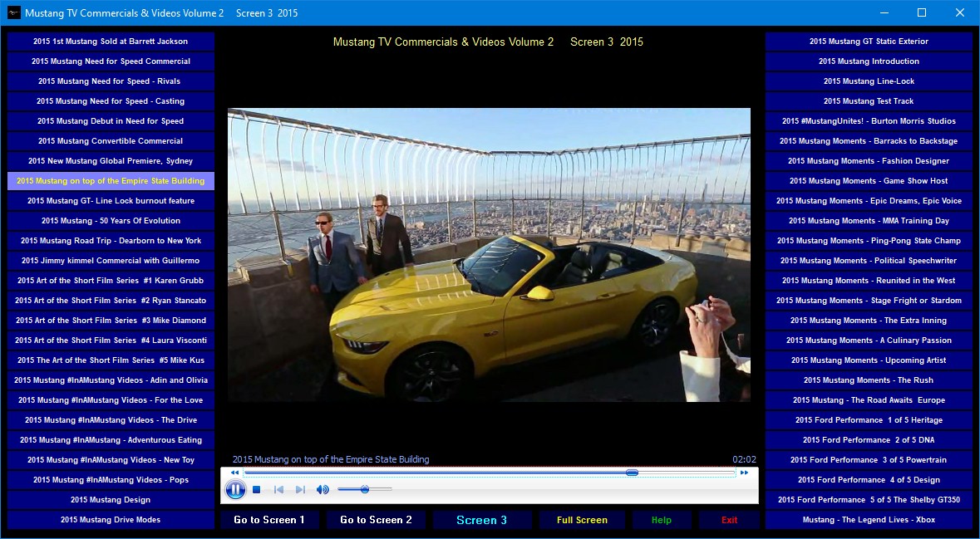Play 2015 Mustang Convertible Commercial
The image size is (980, 539).
(111, 141)
